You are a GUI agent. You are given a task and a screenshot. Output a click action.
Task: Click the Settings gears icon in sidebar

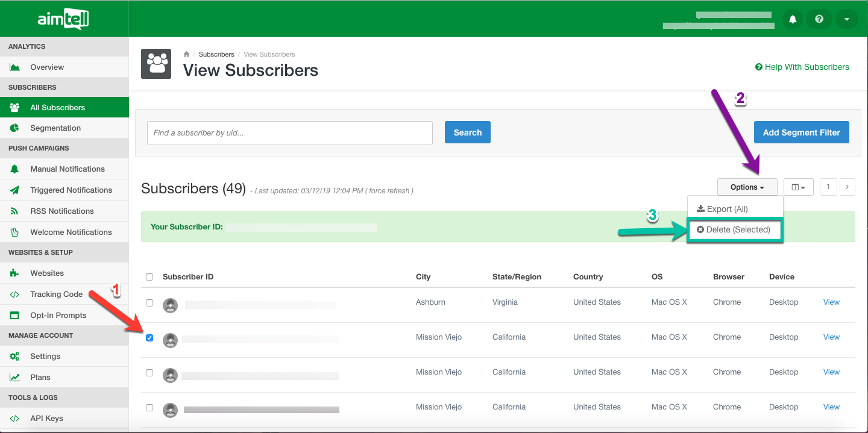click(x=14, y=357)
